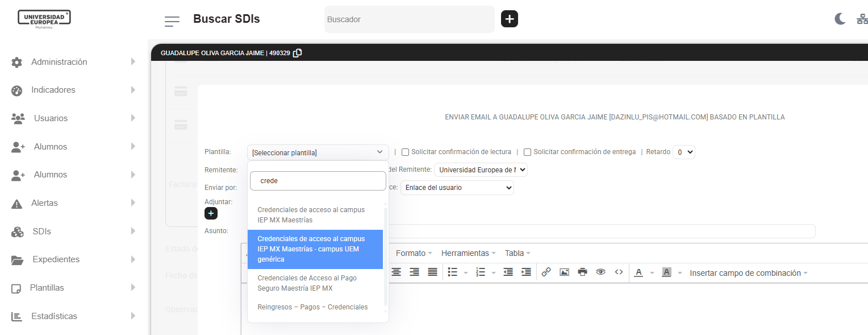Screen dimensions: 868x335
Task: Click the source code icon in editor
Action: click(619, 272)
